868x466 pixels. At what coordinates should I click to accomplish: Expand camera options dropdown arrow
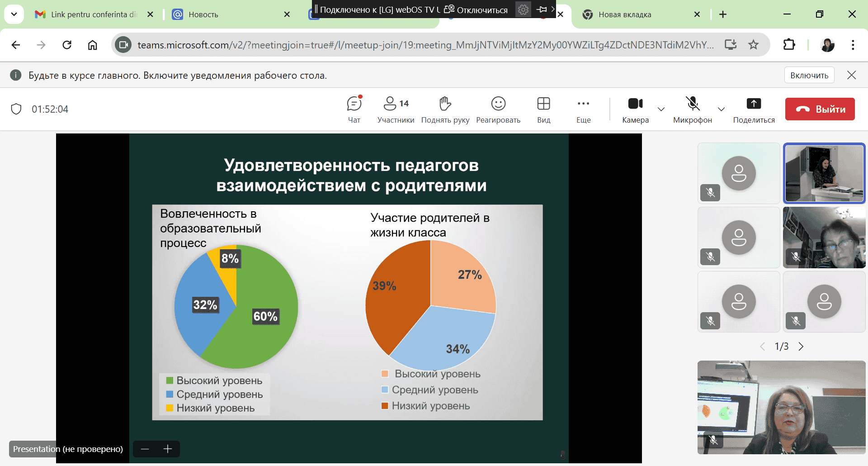(x=661, y=109)
